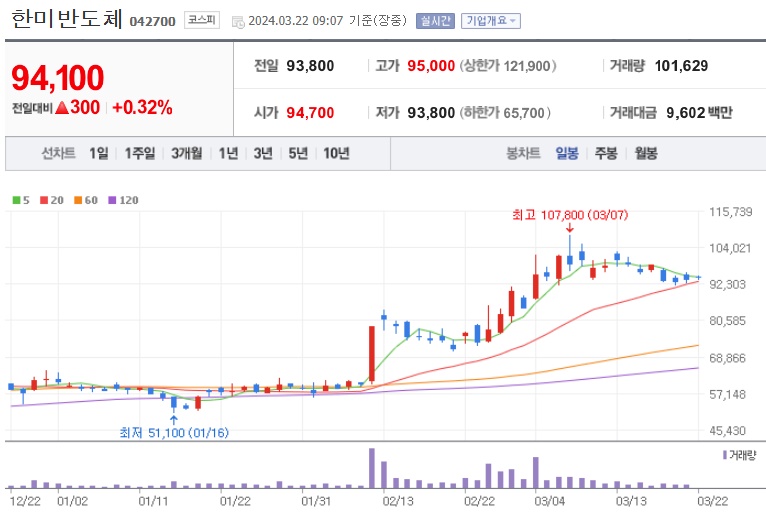Click the red 20-day moving average swatch
This screenshot has width=766, height=515.
tap(44, 200)
